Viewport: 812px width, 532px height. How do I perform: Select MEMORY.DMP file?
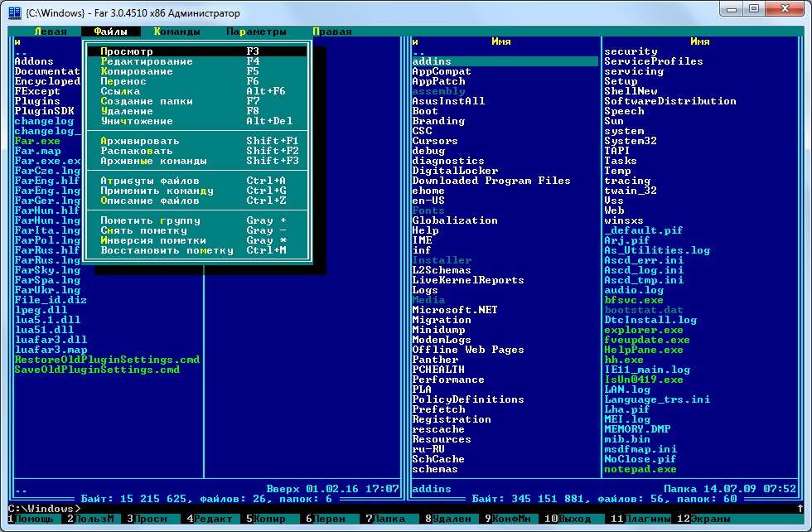click(x=637, y=429)
